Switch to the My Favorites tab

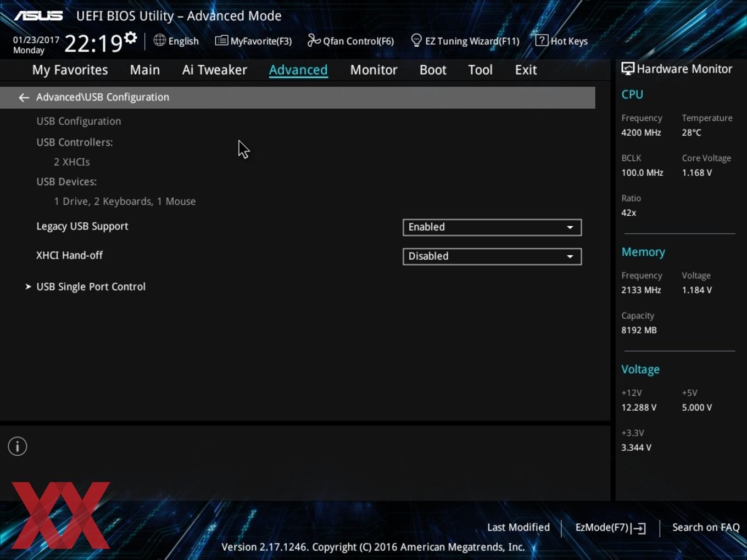(70, 70)
